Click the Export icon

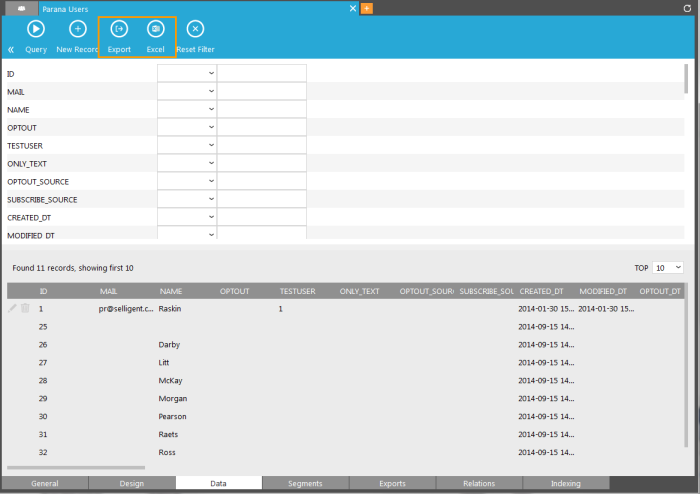[119, 30]
